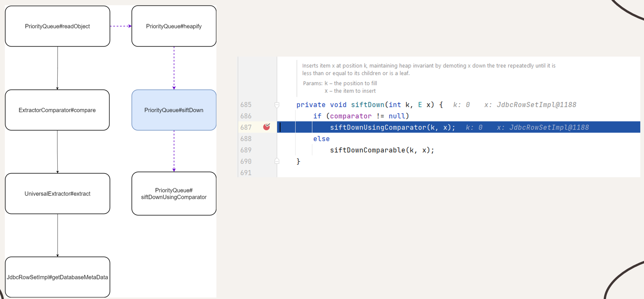Click the inline debug value k: 0 on line 687
The width and height of the screenshot is (644, 299).
point(474,127)
